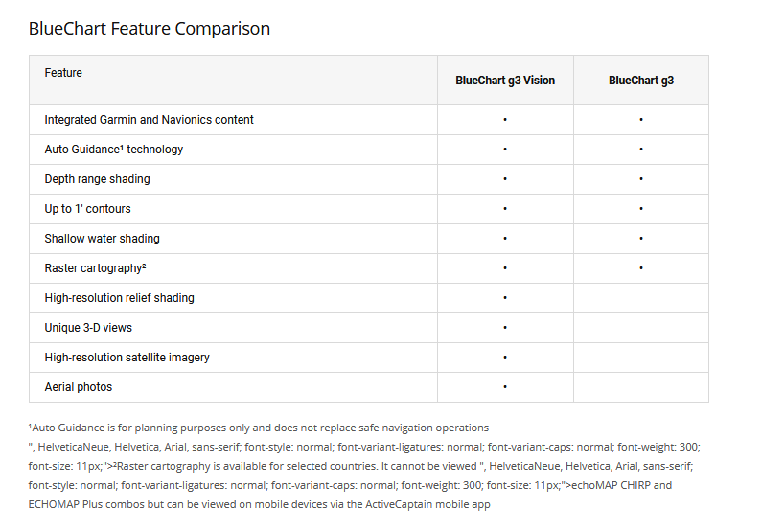
Task: Select the Shallow water shading row label
Action: coord(102,239)
